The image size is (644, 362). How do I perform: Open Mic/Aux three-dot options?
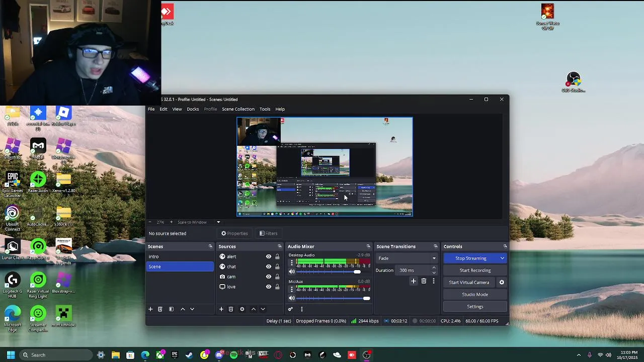click(x=291, y=289)
